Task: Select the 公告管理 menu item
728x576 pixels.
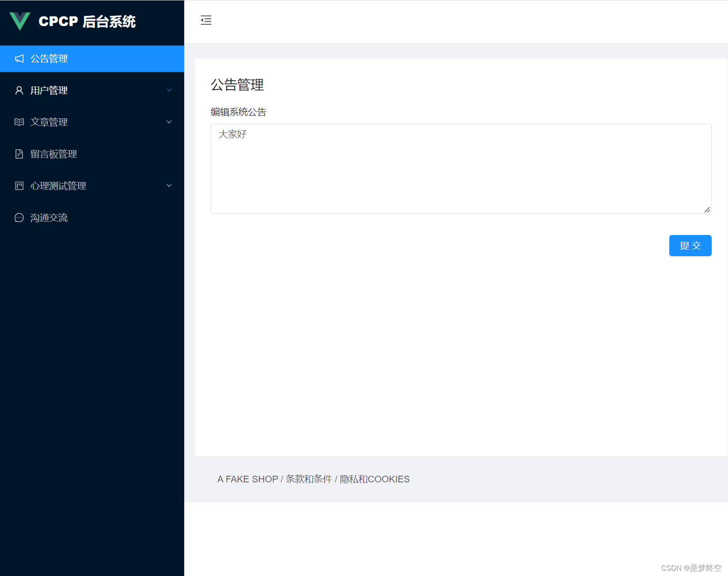Action: pos(92,59)
